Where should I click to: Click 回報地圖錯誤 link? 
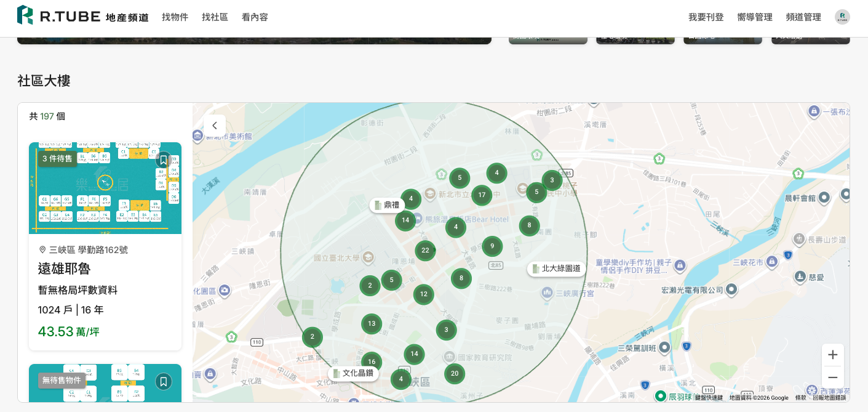(829, 398)
